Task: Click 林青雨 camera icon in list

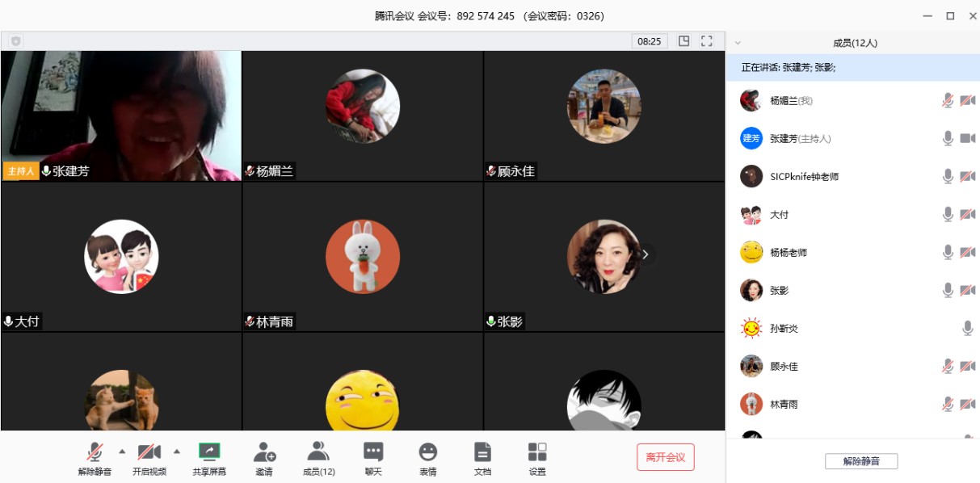Action: click(x=968, y=405)
